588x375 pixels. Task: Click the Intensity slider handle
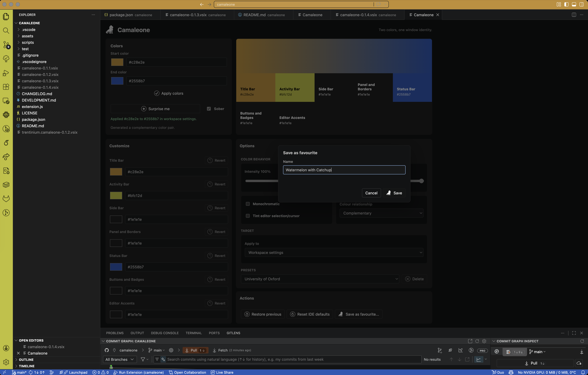421,181
